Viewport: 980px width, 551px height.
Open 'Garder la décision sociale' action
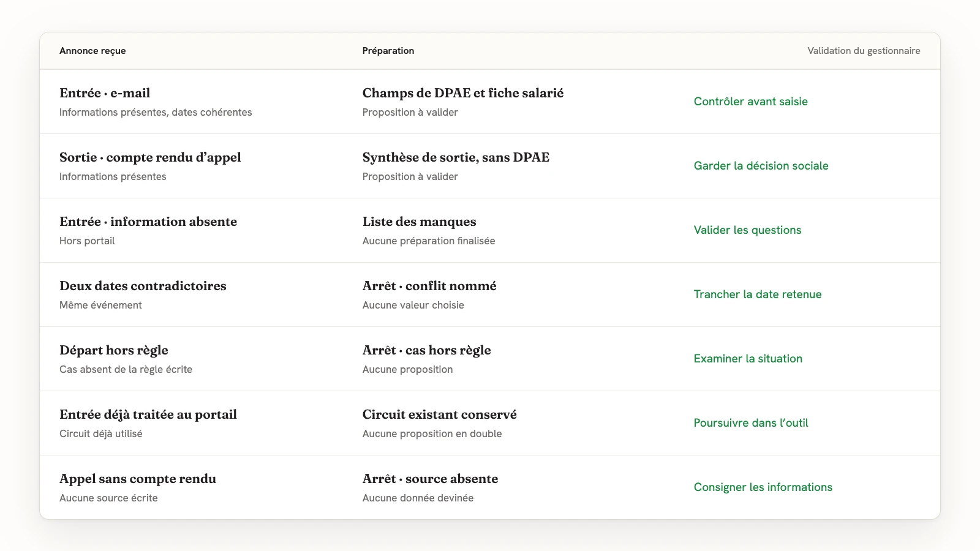[x=761, y=166]
